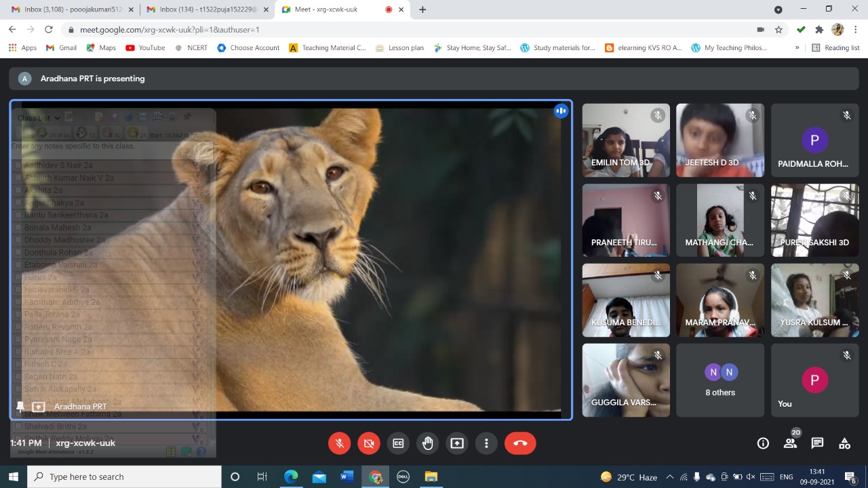Click name Donthula Rohan 2a in list
Image resolution: width=868 pixels, height=488 pixels.
tap(58, 252)
